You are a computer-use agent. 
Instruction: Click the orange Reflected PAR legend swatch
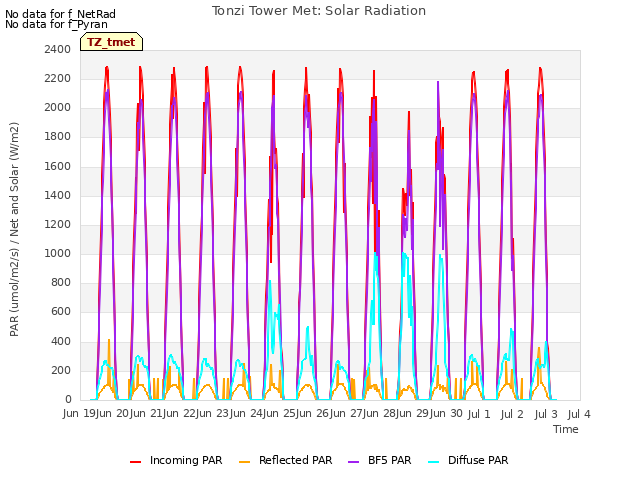coord(244,462)
